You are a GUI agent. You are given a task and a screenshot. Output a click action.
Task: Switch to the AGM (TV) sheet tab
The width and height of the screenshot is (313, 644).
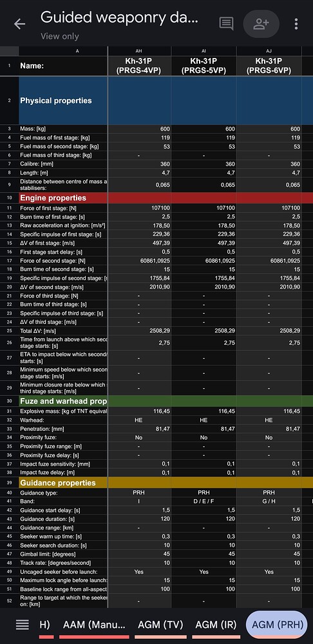(x=160, y=625)
